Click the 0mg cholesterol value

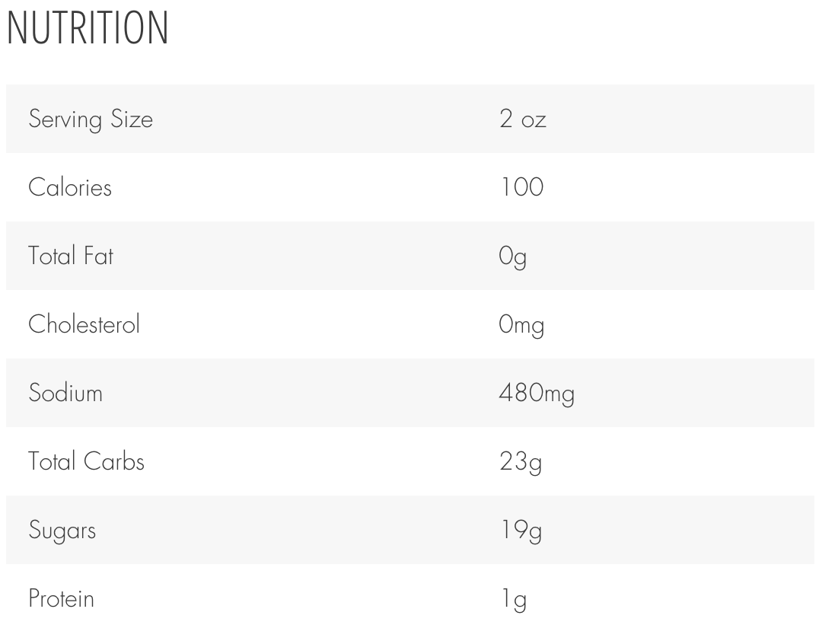[x=521, y=325]
